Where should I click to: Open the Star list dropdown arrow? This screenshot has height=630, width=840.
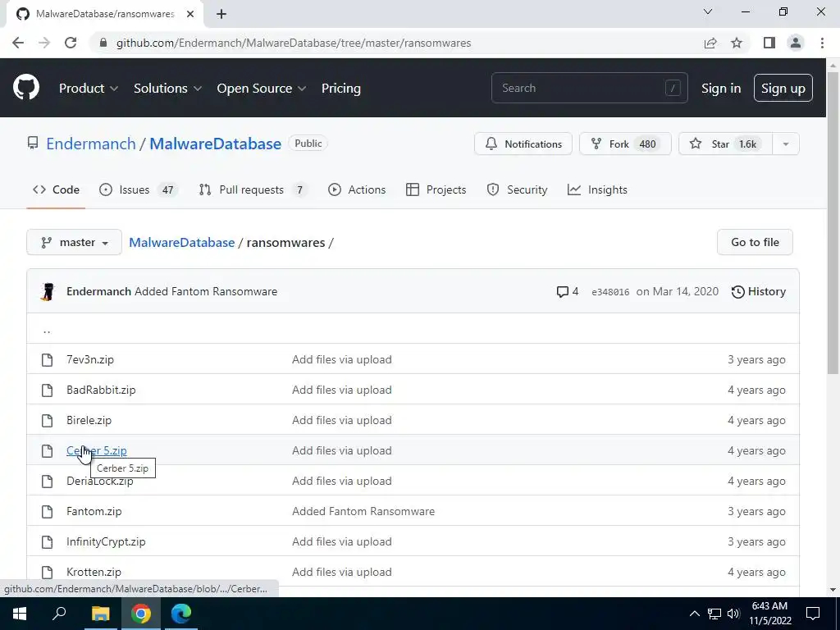click(x=785, y=144)
